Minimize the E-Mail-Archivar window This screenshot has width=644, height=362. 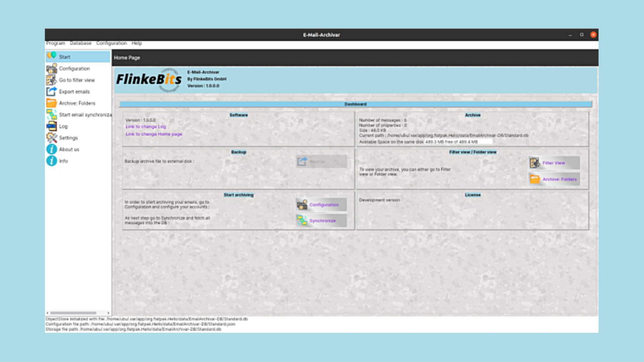tap(570, 35)
